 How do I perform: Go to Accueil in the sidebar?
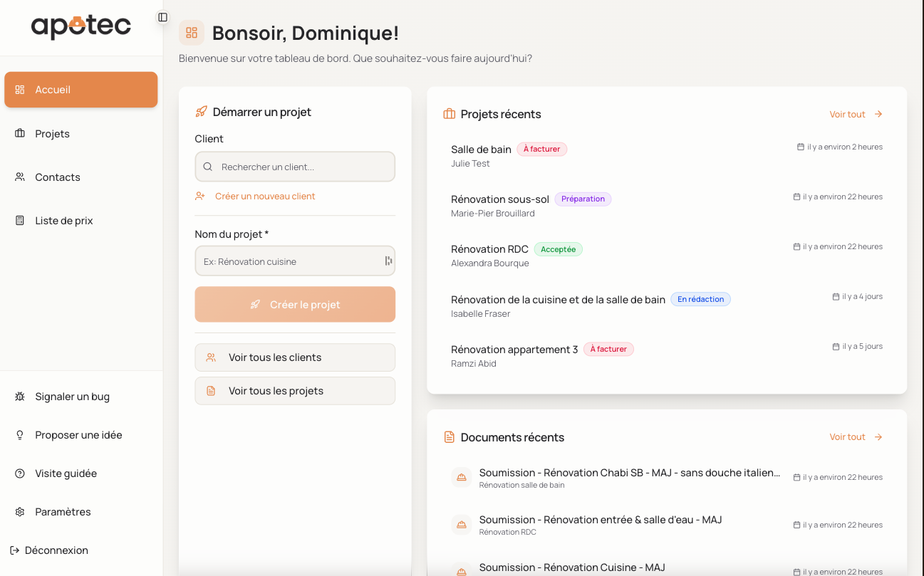pos(81,90)
